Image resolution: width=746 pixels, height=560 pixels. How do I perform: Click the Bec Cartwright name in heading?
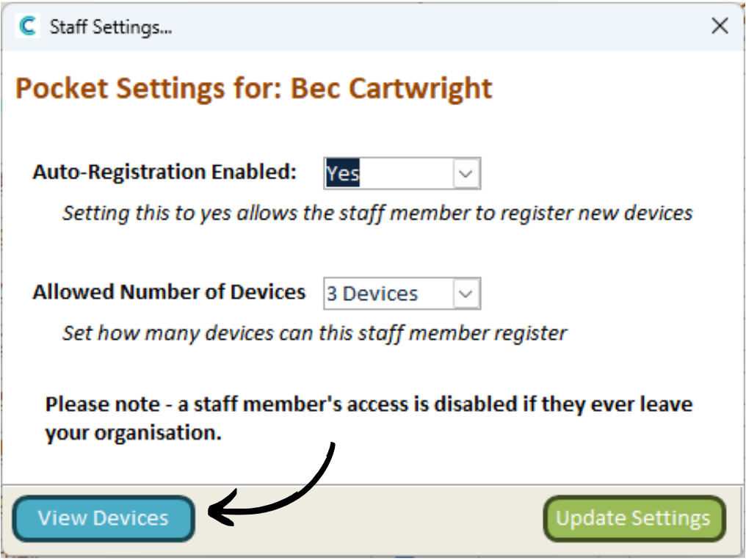tap(391, 89)
